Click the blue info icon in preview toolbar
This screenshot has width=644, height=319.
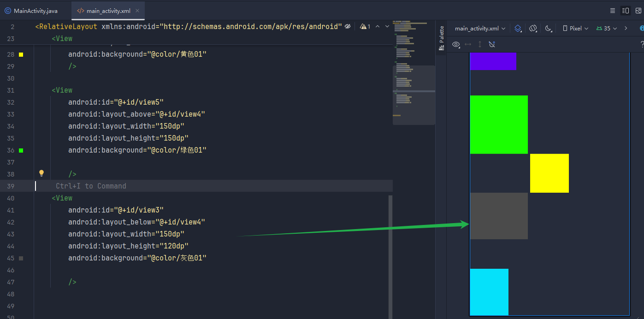[641, 29]
